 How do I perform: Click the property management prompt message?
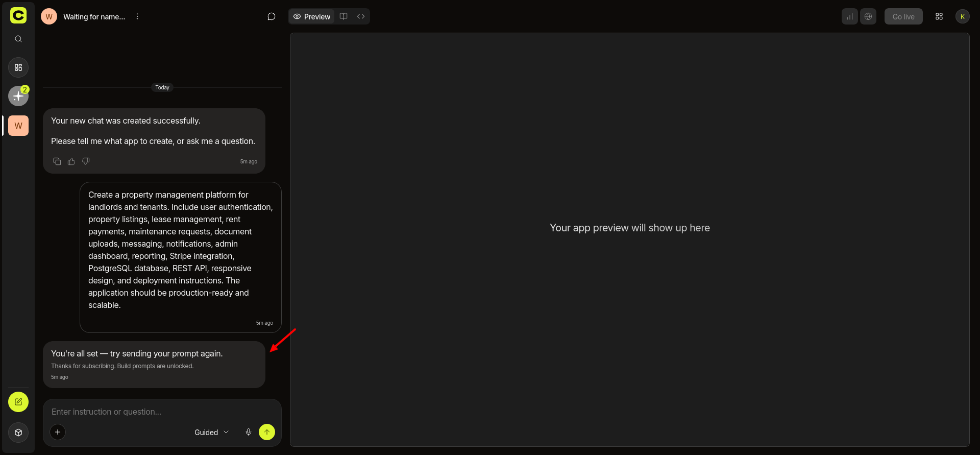(181, 257)
